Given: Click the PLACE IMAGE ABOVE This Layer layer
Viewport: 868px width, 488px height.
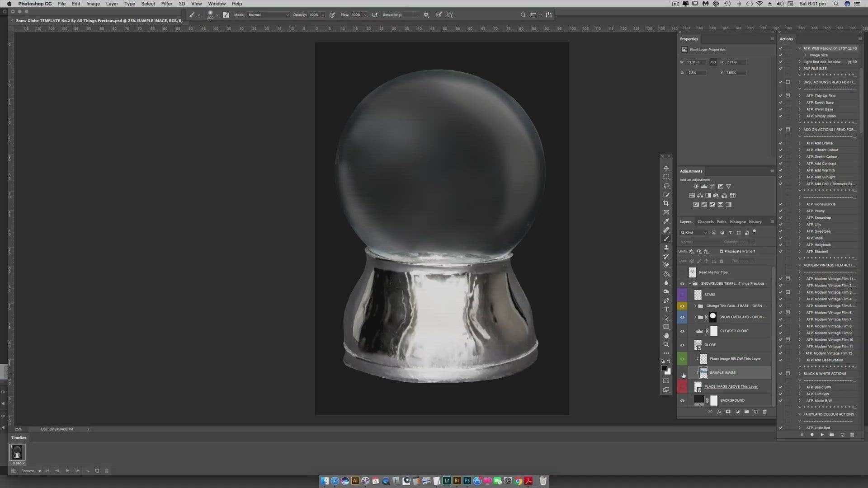Looking at the screenshot, I should point(731,386).
